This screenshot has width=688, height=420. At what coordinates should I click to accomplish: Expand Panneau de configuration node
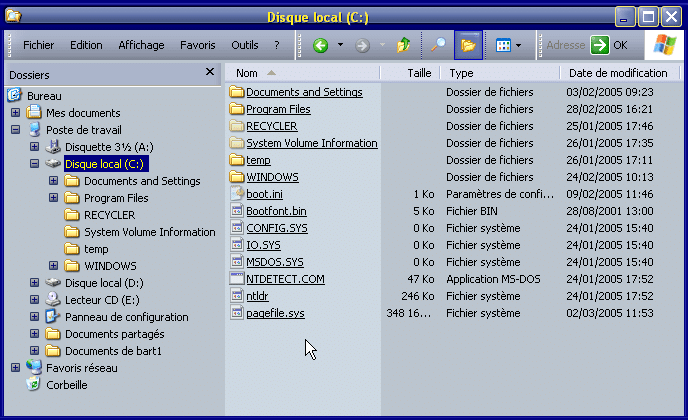(35, 316)
